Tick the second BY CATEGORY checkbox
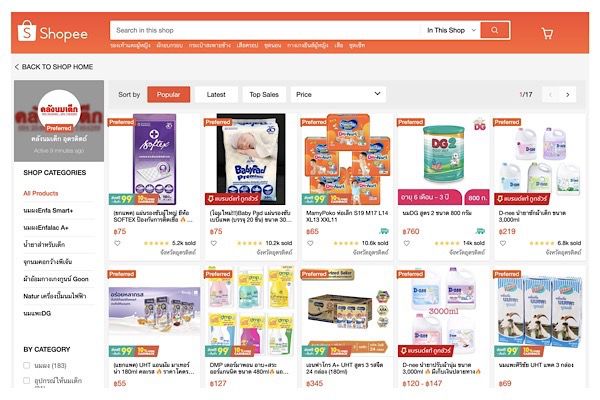Viewport: 600px width, 400px height. coord(26,380)
